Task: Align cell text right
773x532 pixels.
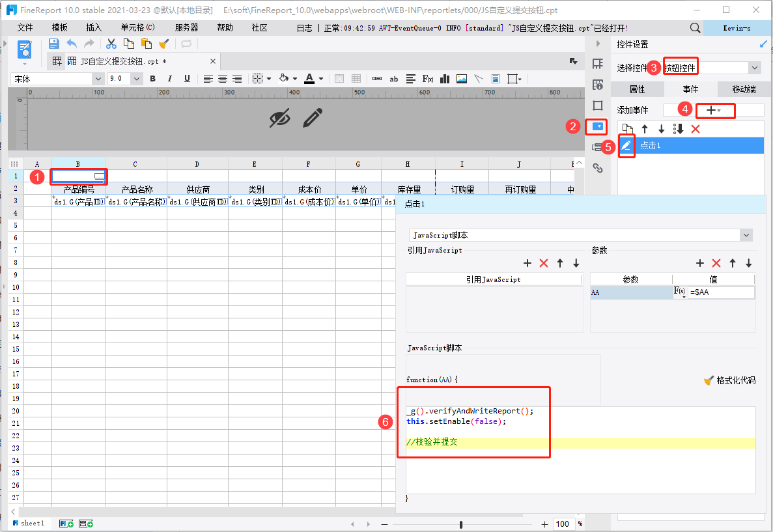Action: (x=237, y=79)
